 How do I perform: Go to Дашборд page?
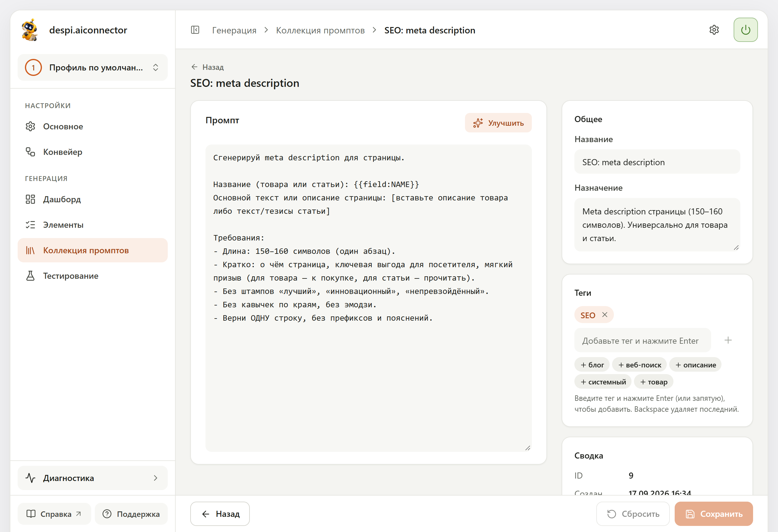[93, 199]
